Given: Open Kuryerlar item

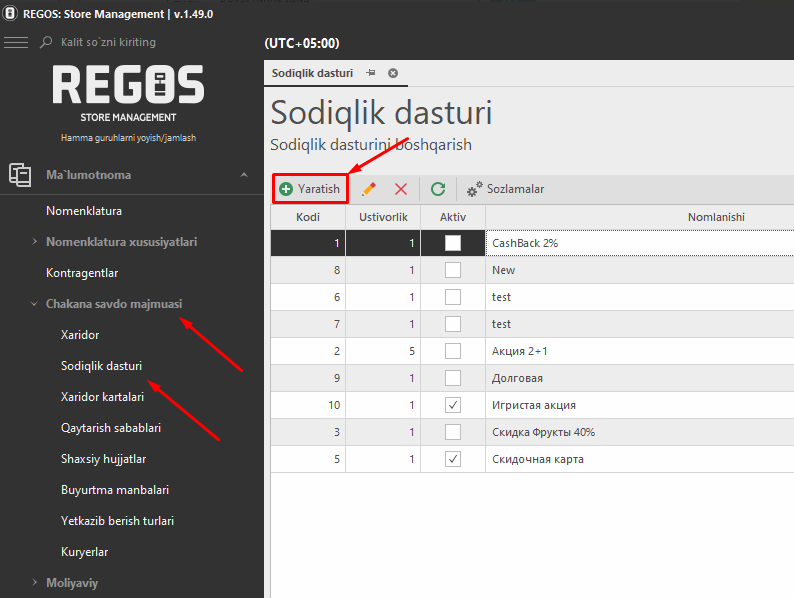Looking at the screenshot, I should [85, 552].
